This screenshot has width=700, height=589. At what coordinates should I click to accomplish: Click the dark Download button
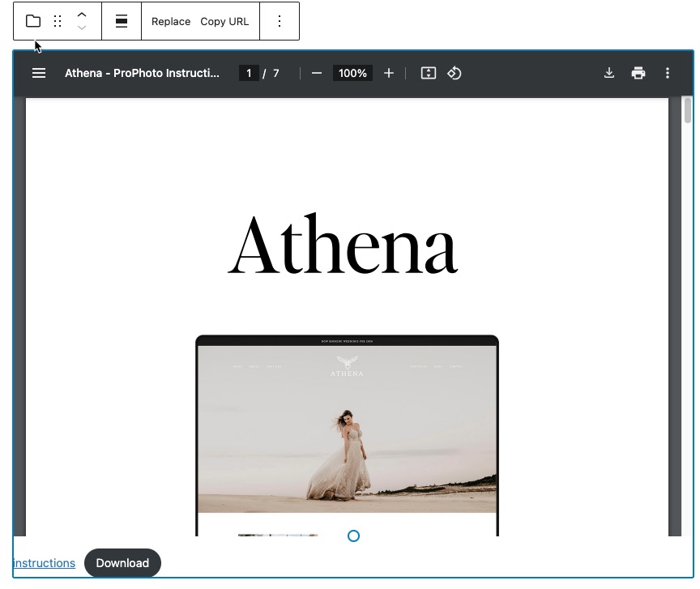(122, 562)
